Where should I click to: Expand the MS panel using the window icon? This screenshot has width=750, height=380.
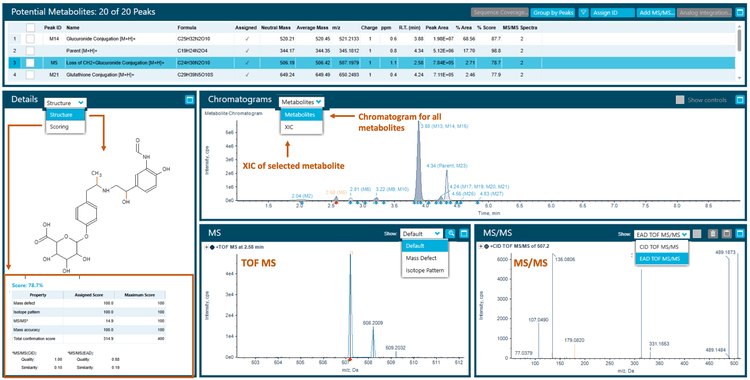click(463, 234)
